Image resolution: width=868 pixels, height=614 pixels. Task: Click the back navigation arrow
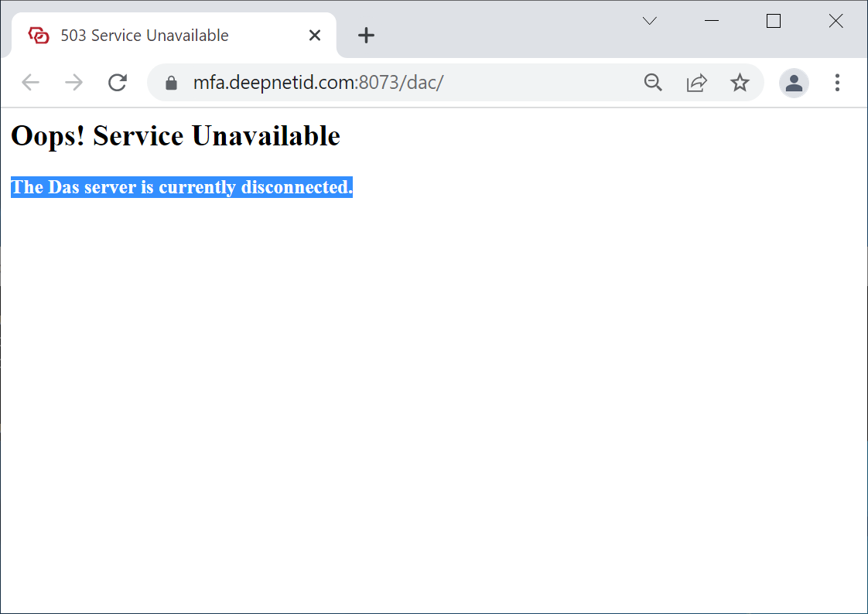(30, 83)
